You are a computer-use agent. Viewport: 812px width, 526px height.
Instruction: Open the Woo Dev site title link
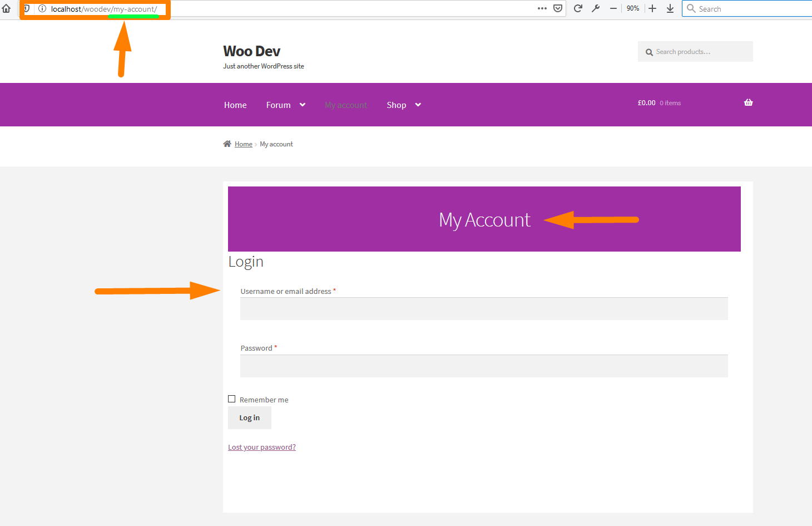coord(251,51)
